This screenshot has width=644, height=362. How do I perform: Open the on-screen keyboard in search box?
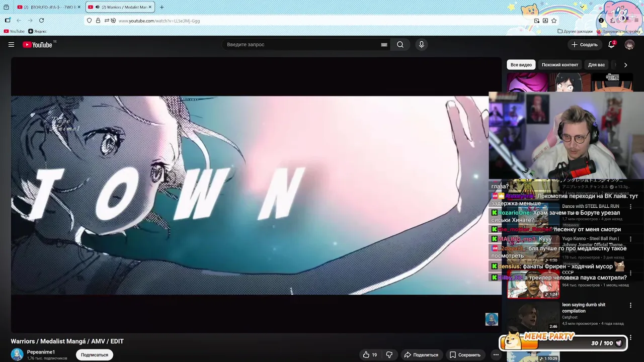click(x=384, y=45)
